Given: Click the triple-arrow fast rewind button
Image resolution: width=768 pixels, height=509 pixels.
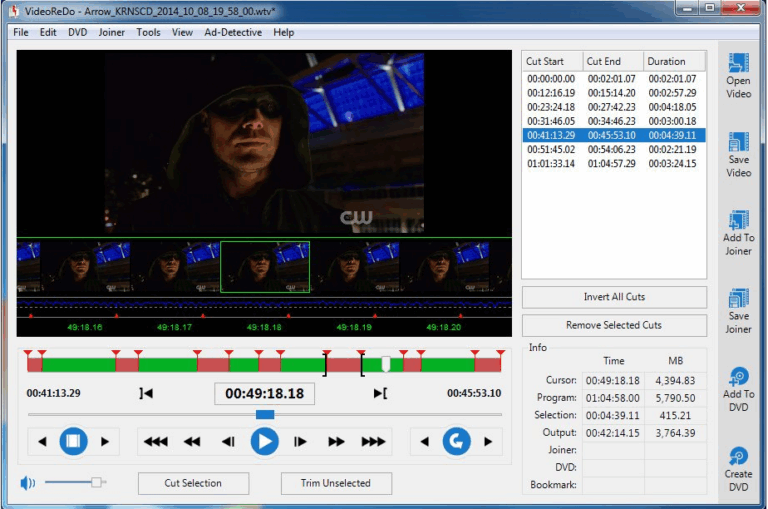Looking at the screenshot, I should (x=155, y=441).
